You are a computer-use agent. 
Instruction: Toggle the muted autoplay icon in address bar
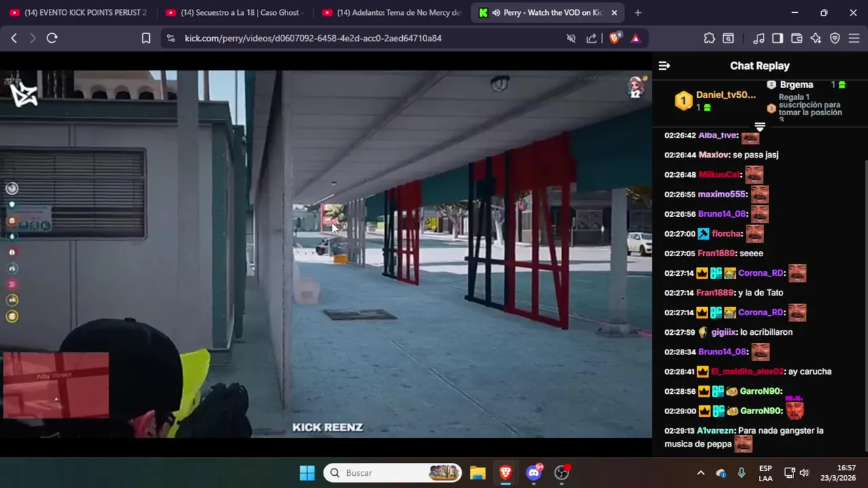pyautogui.click(x=571, y=39)
